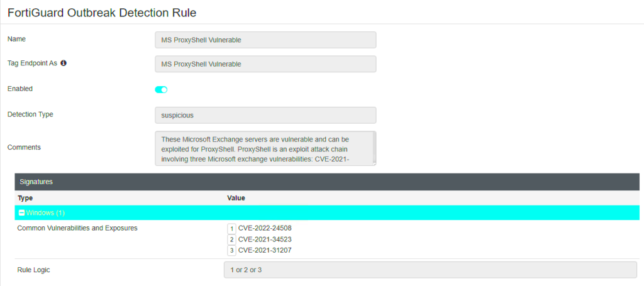
Task: Toggle the Enabled switch off
Action: coord(161,89)
